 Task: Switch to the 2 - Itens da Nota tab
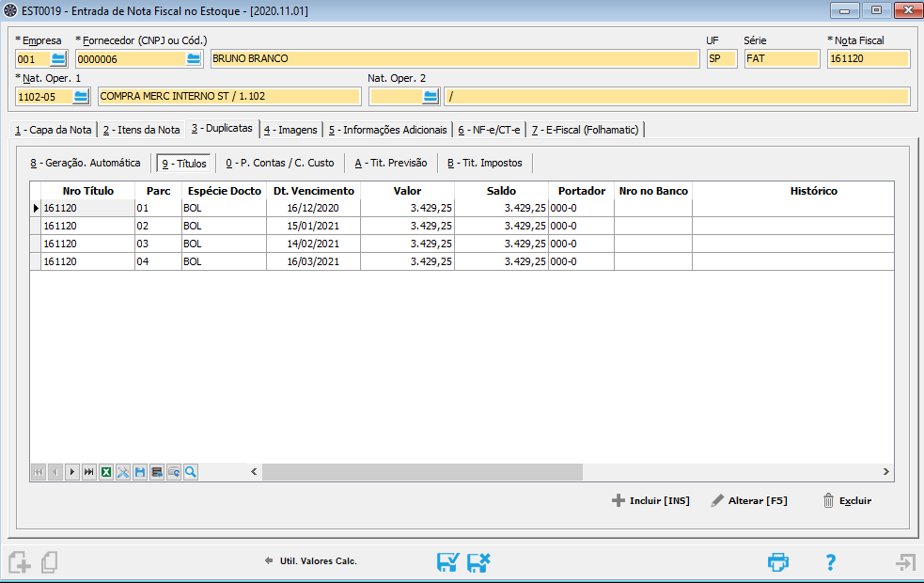[141, 130]
